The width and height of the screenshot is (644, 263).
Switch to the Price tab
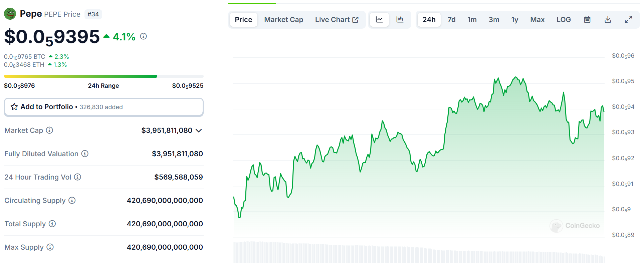[x=243, y=20]
